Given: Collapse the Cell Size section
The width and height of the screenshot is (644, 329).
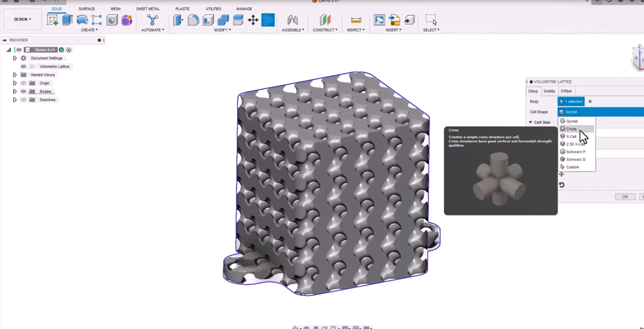Looking at the screenshot, I should 531,122.
